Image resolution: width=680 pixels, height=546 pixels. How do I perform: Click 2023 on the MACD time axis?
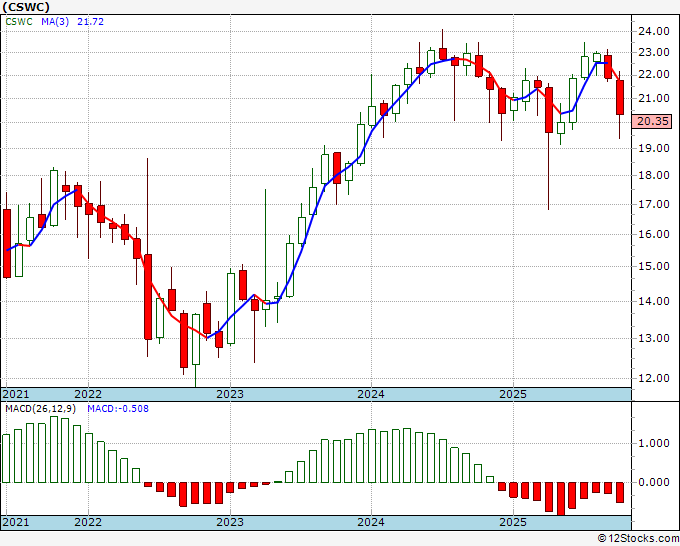click(x=230, y=522)
